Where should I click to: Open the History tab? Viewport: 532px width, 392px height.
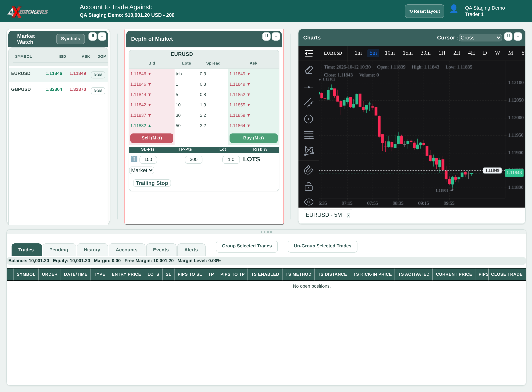[92, 250]
